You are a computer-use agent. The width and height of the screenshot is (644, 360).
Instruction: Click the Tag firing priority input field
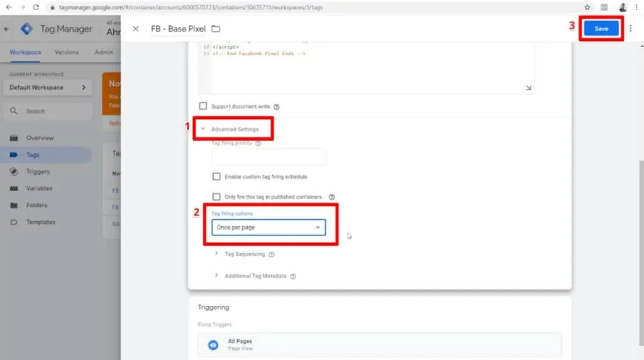(x=269, y=157)
